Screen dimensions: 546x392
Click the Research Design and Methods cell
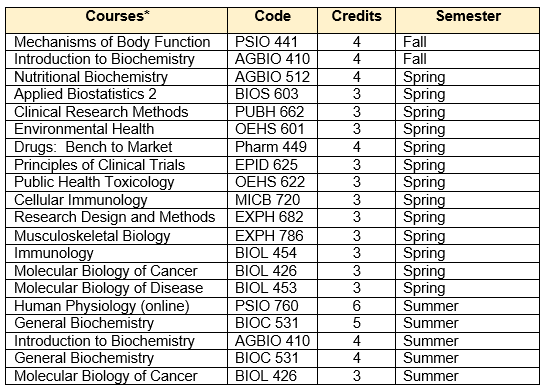(x=117, y=218)
